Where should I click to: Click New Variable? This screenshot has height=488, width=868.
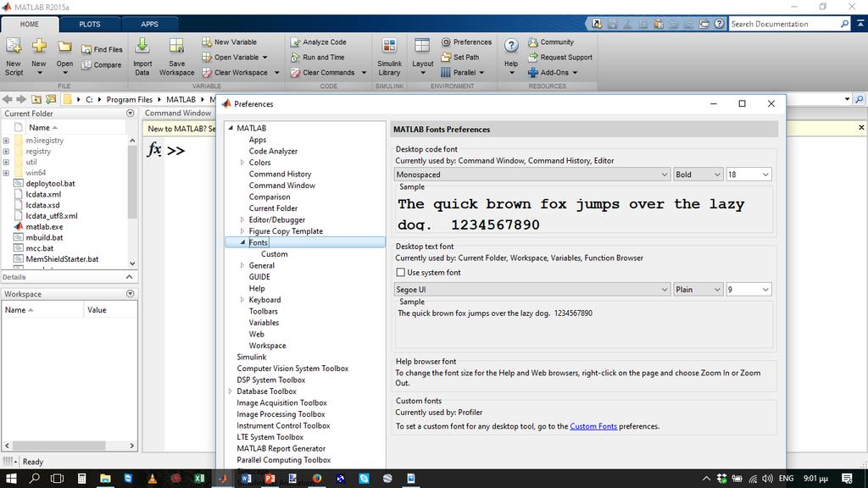tap(229, 42)
